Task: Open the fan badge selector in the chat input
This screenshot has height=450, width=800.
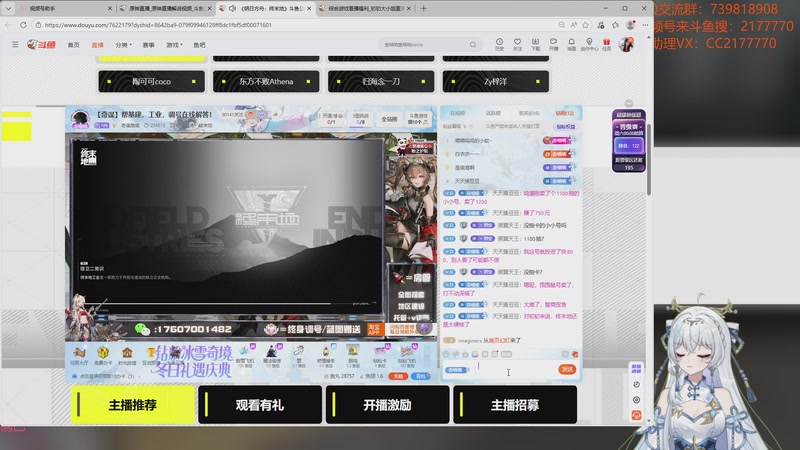Action: 457,370
